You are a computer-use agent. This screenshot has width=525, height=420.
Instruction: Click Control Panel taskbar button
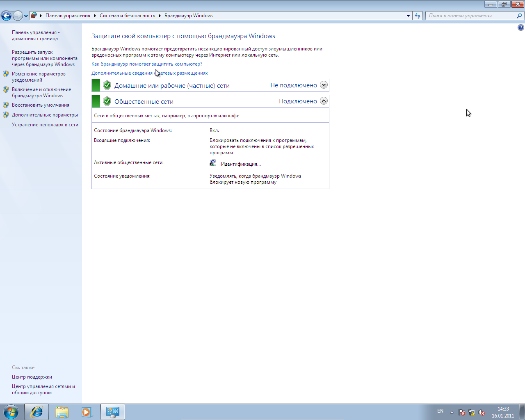[x=112, y=412]
